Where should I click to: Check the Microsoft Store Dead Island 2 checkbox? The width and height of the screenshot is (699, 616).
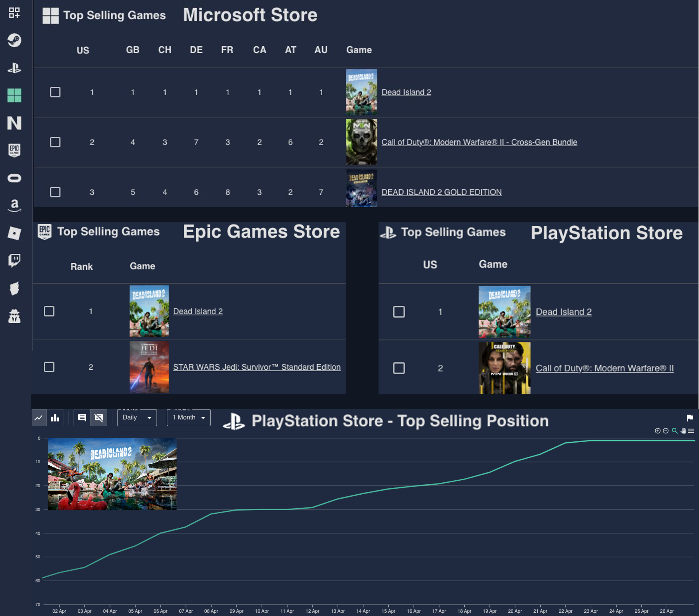point(55,92)
